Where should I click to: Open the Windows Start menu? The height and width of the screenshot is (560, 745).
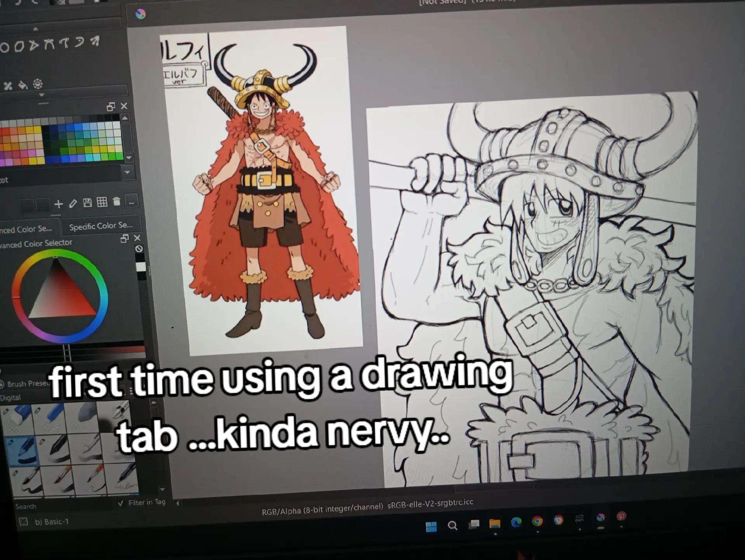click(431, 527)
